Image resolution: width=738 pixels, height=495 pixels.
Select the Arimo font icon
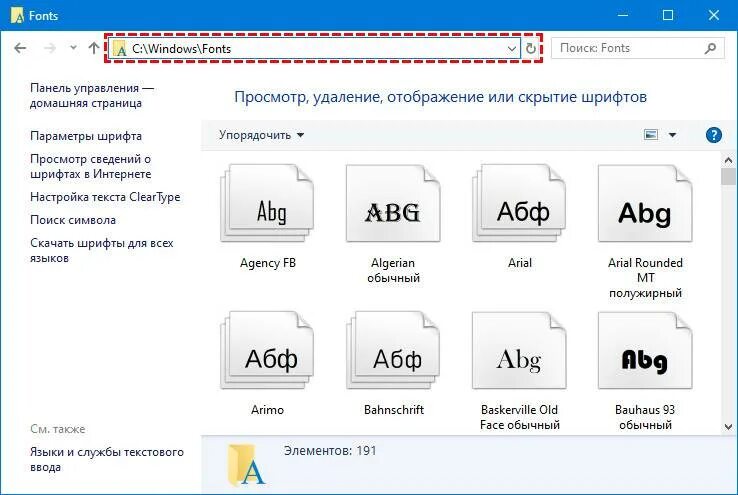267,350
